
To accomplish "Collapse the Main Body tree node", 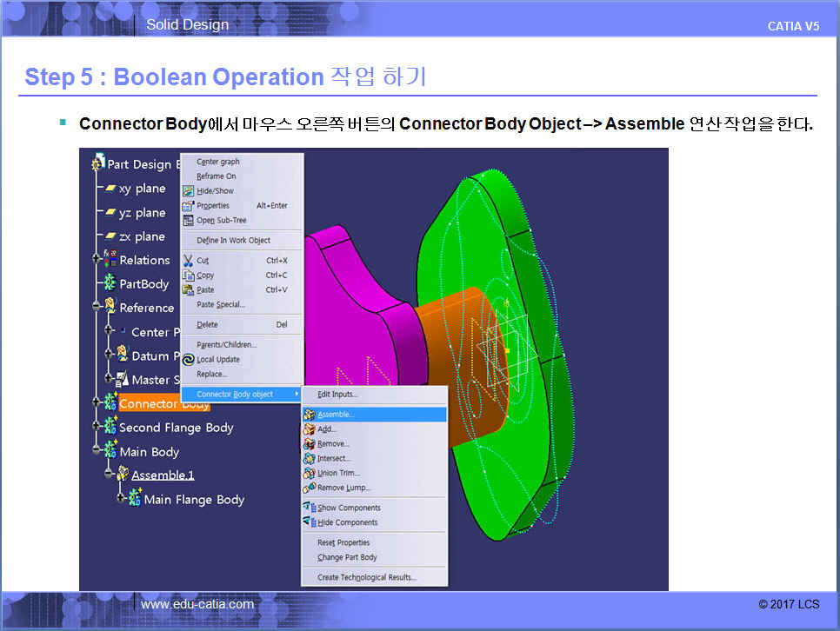I will 97,451.
